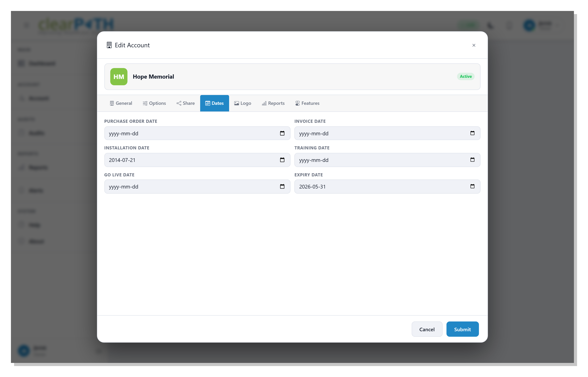The width and height of the screenshot is (588, 377).
Task: Click the TRAINING DATE label
Action: [312, 148]
